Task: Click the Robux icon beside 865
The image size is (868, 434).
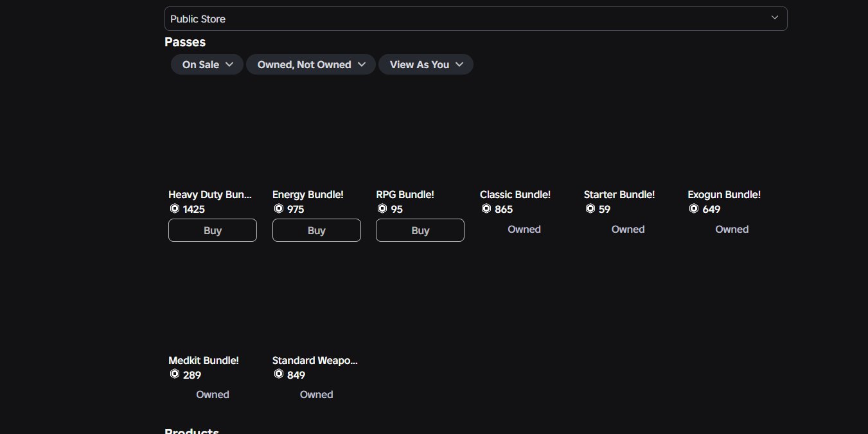Action: [x=486, y=208]
